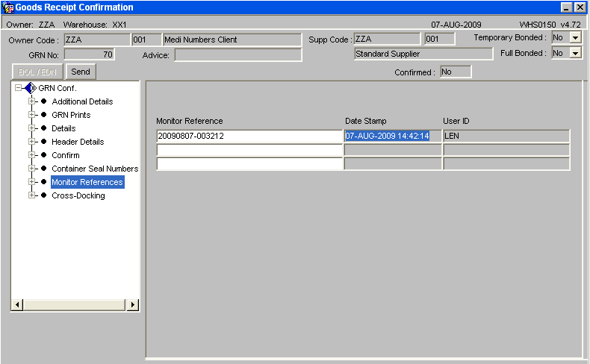Click the second empty Monitor Reference field

click(249, 150)
